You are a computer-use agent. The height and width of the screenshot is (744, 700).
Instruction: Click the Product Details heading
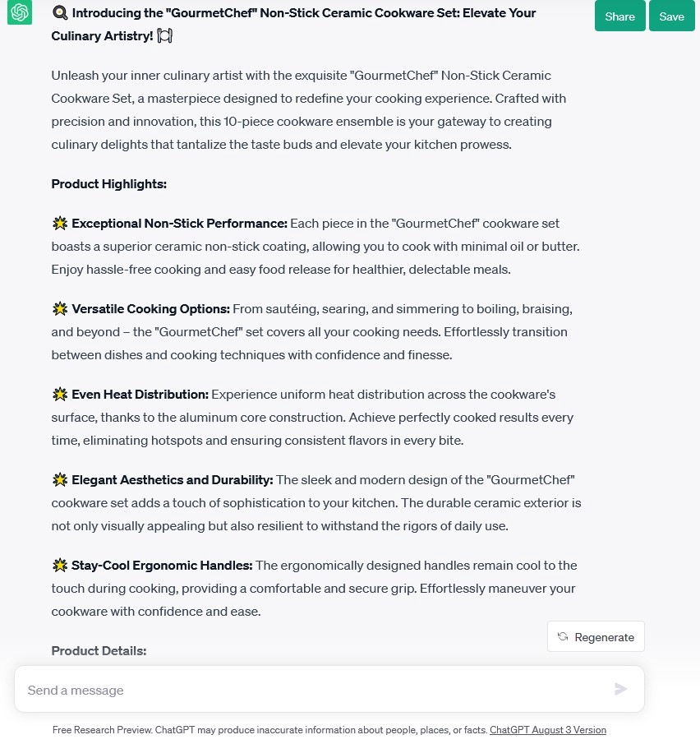99,651
